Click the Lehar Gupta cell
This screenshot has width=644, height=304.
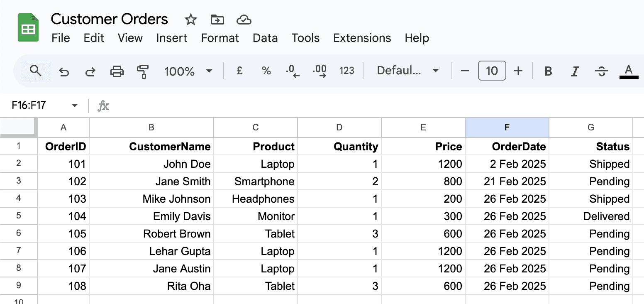click(151, 251)
